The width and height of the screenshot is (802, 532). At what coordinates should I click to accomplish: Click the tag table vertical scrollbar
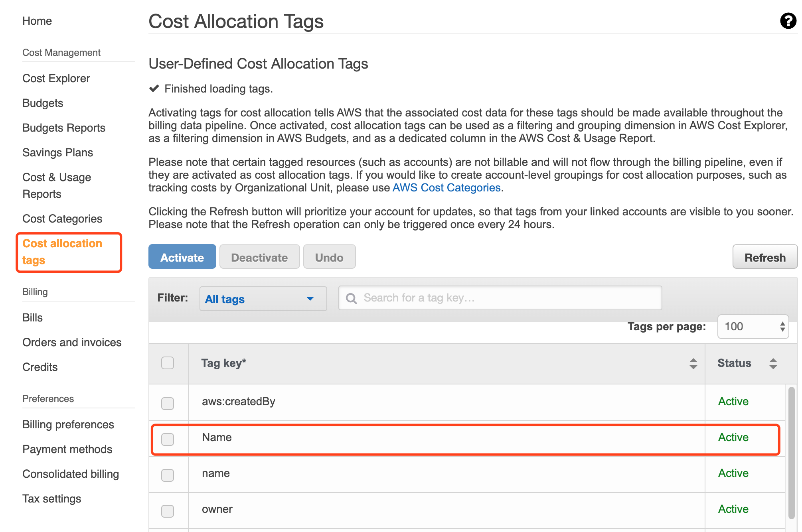791,453
